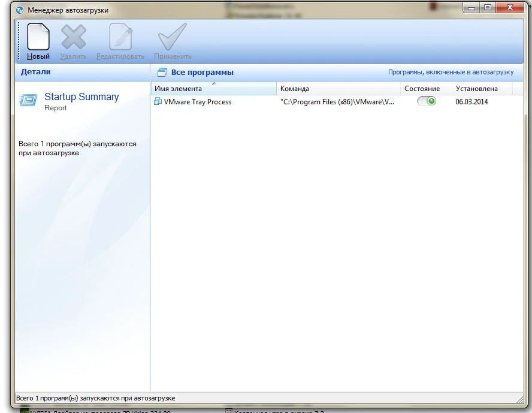The height and width of the screenshot is (413, 532).
Task: Click the Применить (Apply) checkmark icon
Action: pos(173,37)
